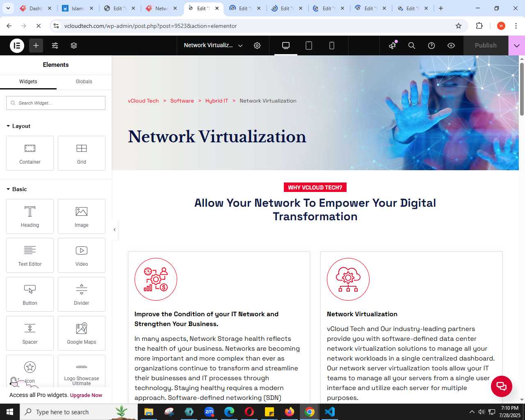Open the browser tab search dropdown
The height and width of the screenshot is (420, 525).
tap(8, 8)
